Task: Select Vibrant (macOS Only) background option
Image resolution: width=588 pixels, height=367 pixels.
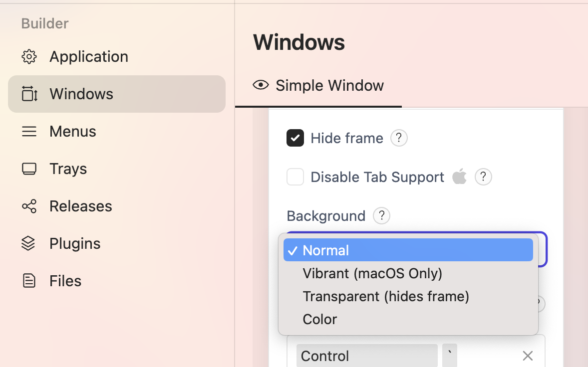Action: click(372, 273)
